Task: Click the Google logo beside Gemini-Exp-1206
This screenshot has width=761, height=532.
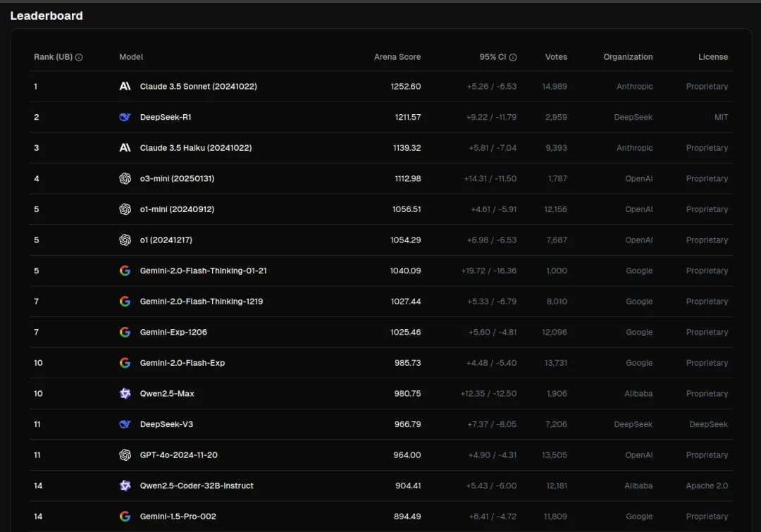Action: point(125,332)
